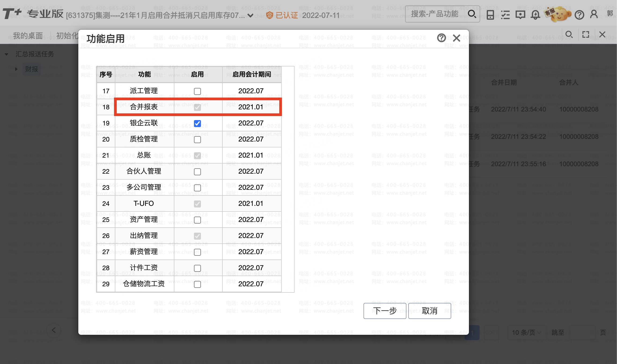Image resolution: width=617 pixels, height=364 pixels.
Task: Close the 功能启用 dialog
Action: 456,38
